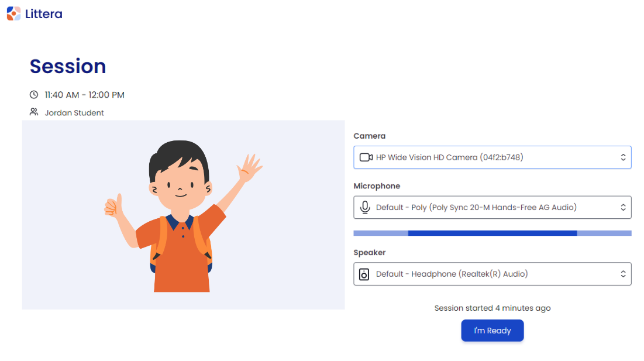This screenshot has height=361, width=644.
Task: Click the clock icon beside session time
Action: pos(34,95)
